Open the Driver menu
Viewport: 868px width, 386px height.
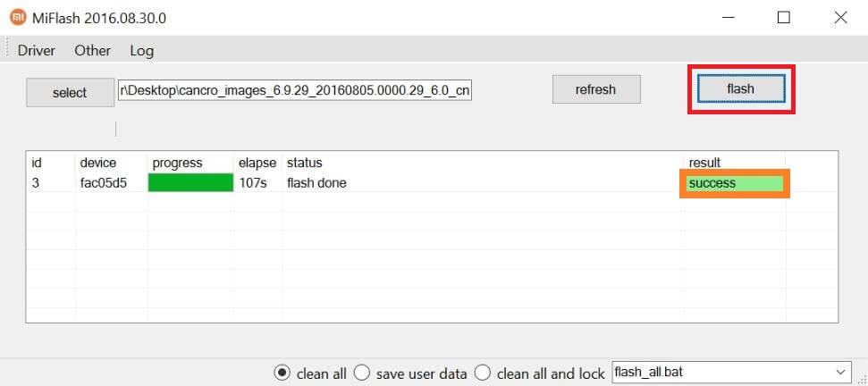pyautogui.click(x=37, y=51)
